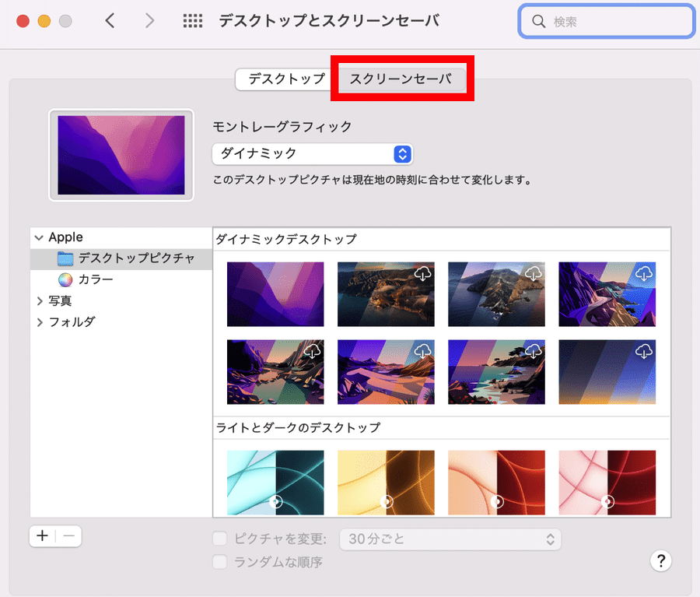Open the ダイナミック dropdown menu

[312, 153]
